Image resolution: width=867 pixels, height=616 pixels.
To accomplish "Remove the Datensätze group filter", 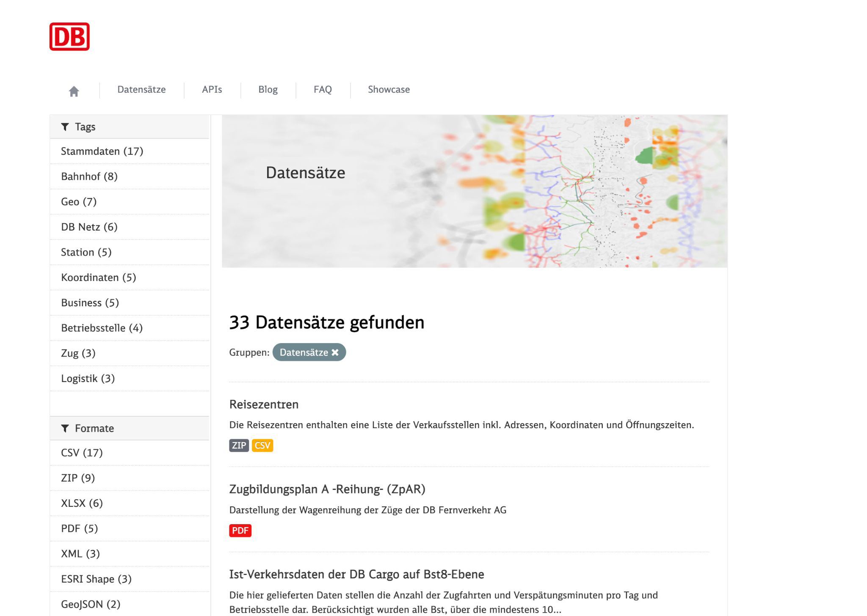I will 335,352.
